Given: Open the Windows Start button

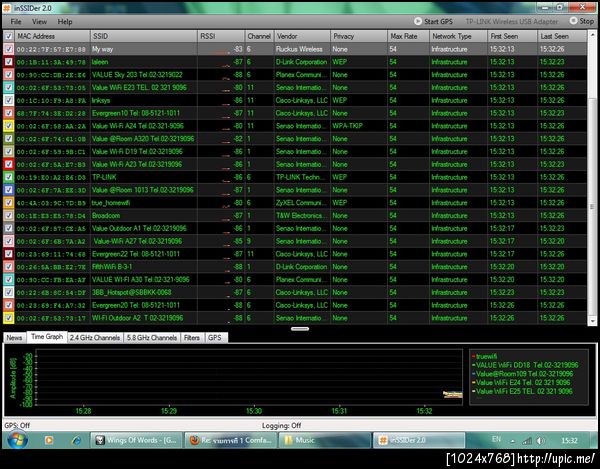Looking at the screenshot, I should (x=18, y=440).
